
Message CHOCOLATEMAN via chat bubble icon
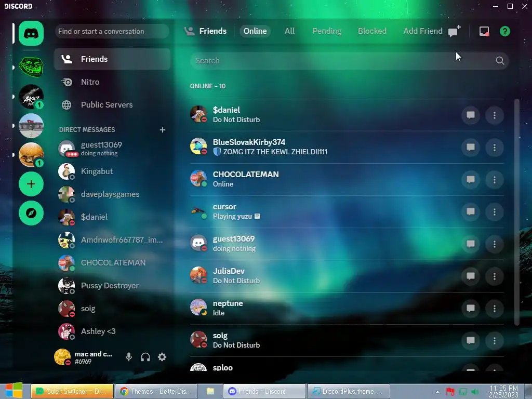point(471,179)
